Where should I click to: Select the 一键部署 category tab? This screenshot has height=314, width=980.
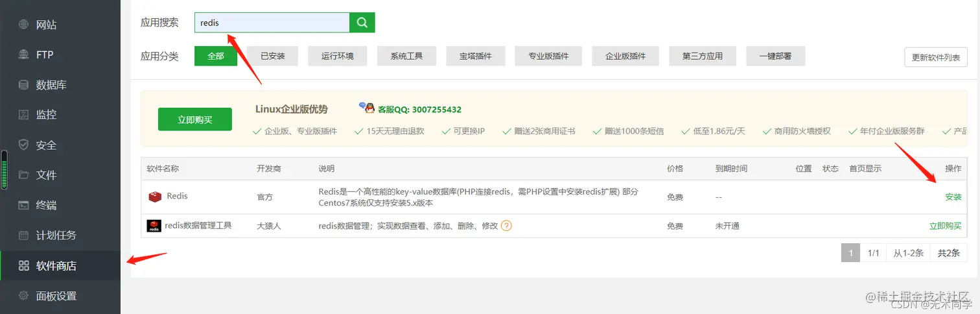(776, 56)
